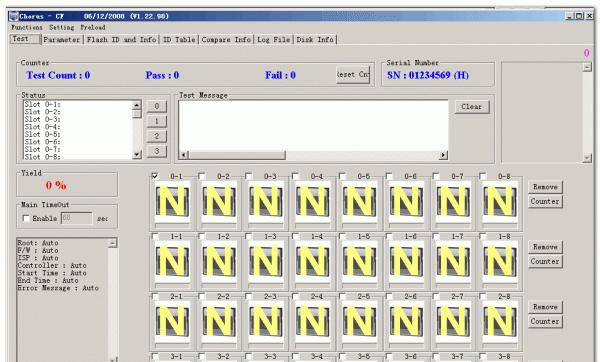The height and width of the screenshot is (362, 600).
Task: Select the slot 2-2 N status icon
Action: point(219,321)
